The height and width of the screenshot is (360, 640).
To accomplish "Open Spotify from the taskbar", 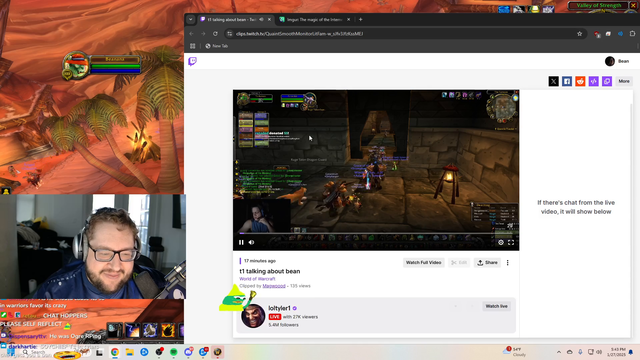I will click(x=173, y=352).
